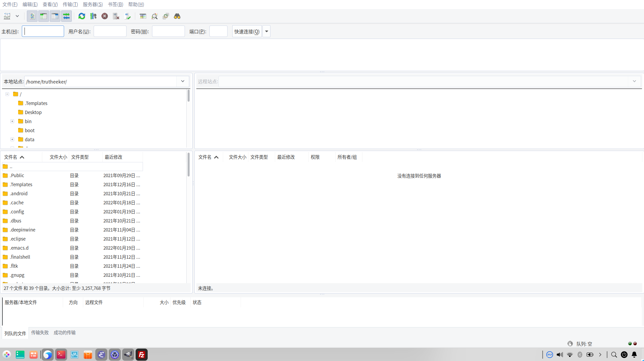The width and height of the screenshot is (644, 361).
Task: Click the 快速连接 button
Action: (x=247, y=31)
